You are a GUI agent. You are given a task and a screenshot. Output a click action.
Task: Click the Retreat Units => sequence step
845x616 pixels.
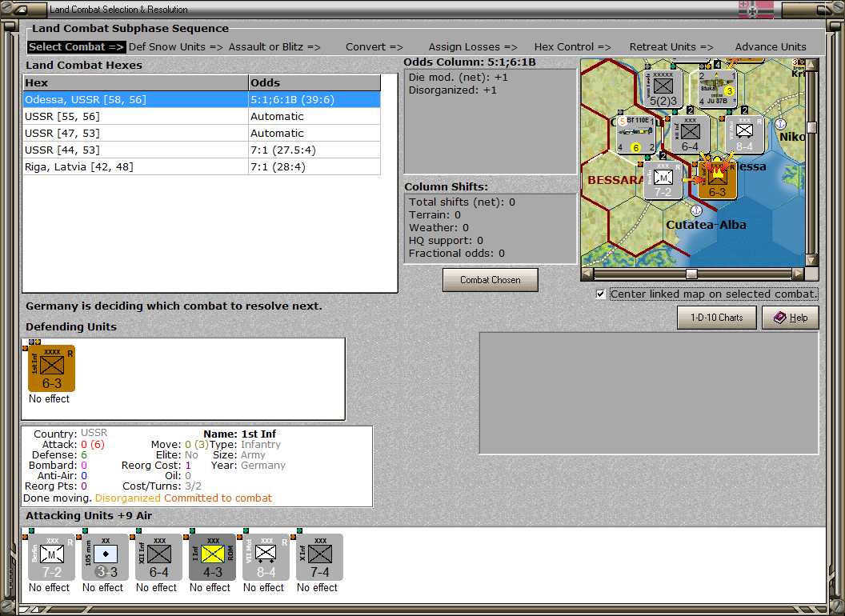[x=671, y=47]
